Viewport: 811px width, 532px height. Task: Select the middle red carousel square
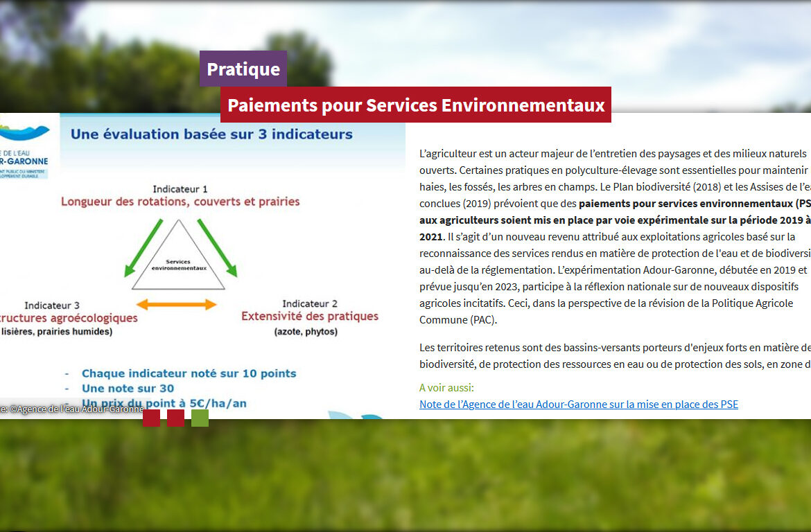click(x=176, y=418)
